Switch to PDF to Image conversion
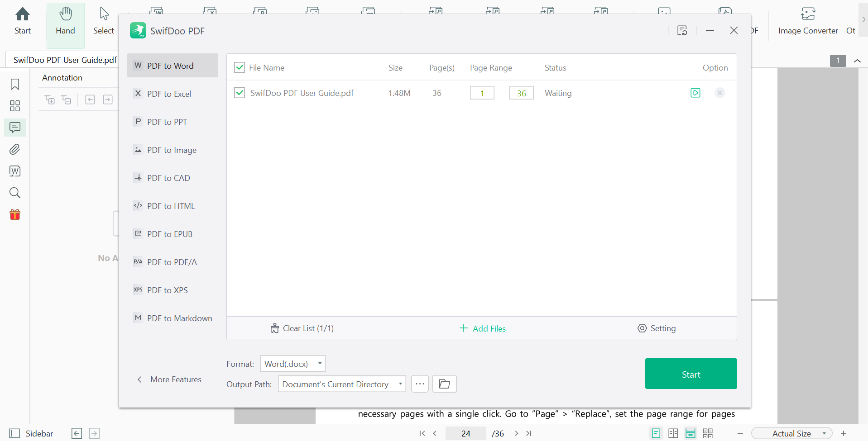 click(171, 150)
